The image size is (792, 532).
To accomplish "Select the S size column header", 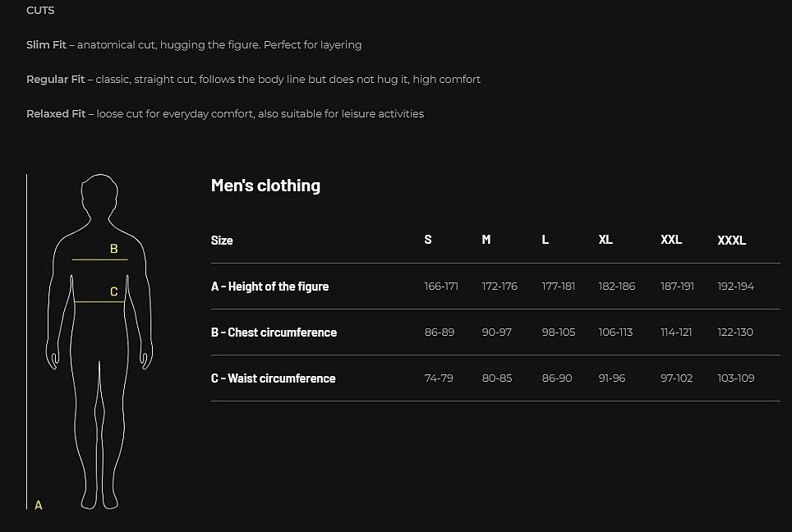I will 428,240.
